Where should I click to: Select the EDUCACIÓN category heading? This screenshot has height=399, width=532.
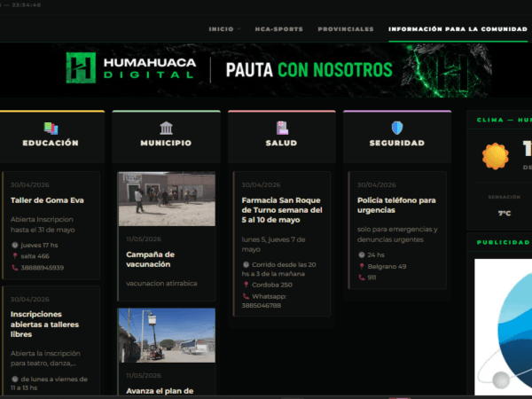[x=51, y=143]
